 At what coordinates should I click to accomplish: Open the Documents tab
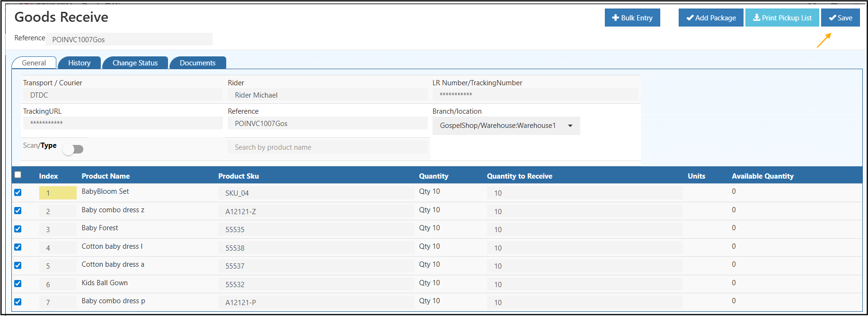pos(197,63)
